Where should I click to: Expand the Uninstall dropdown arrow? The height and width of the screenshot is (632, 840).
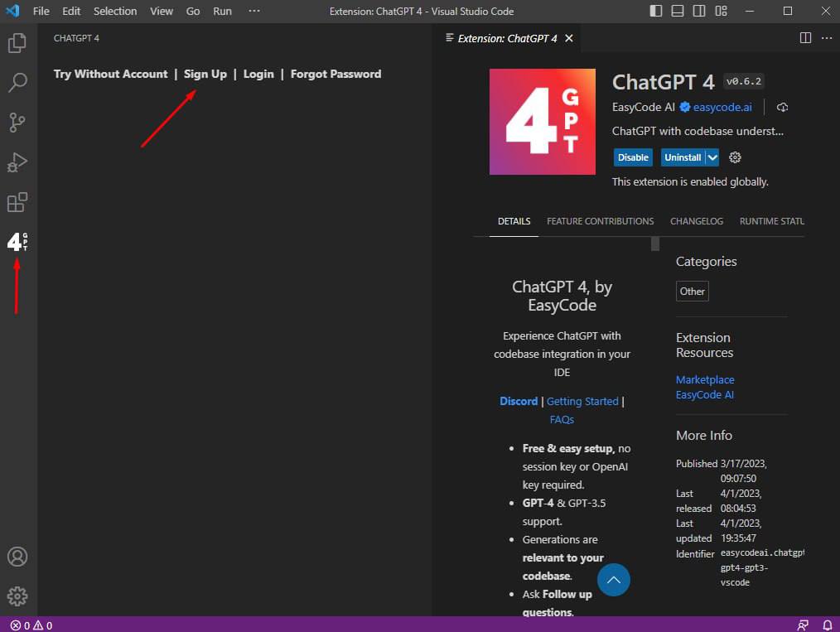[712, 157]
